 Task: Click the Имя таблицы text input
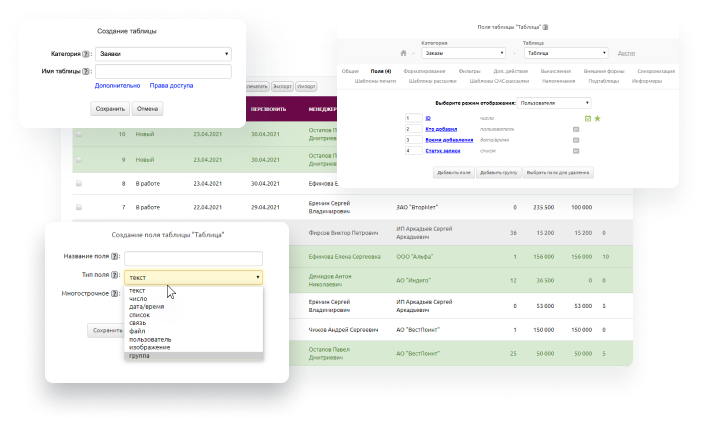(x=163, y=71)
